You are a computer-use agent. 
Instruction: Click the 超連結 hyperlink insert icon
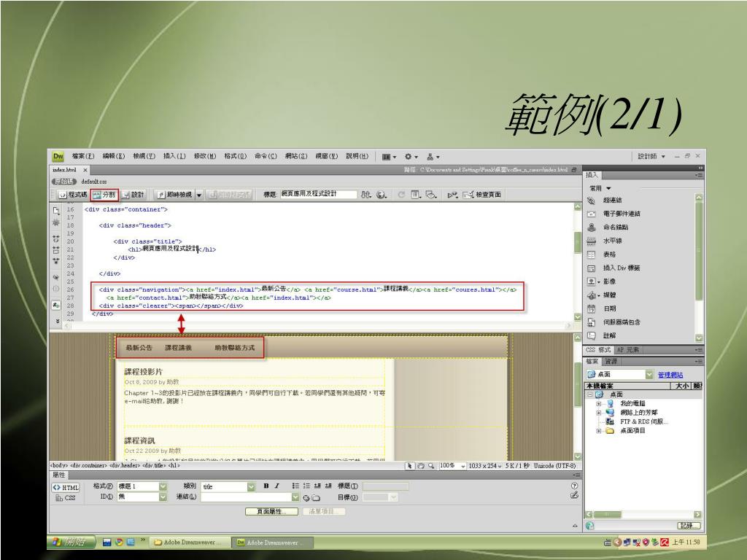click(591, 201)
